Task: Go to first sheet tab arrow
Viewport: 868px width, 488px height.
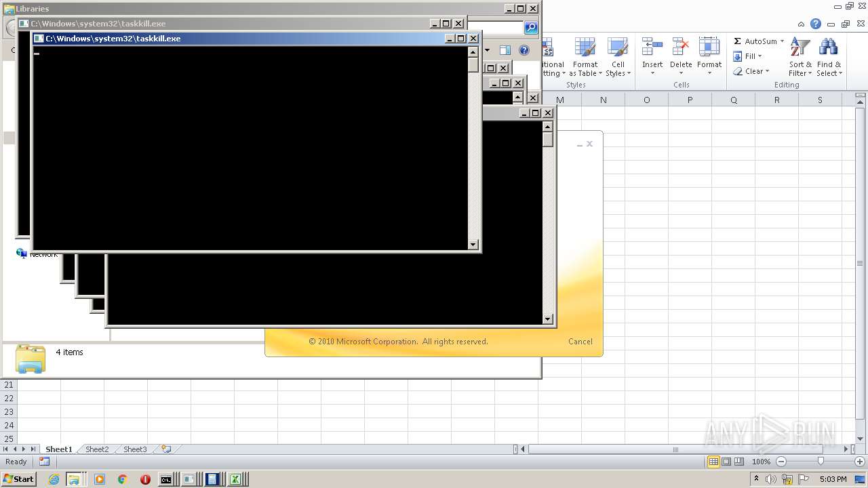Action: click(6, 449)
